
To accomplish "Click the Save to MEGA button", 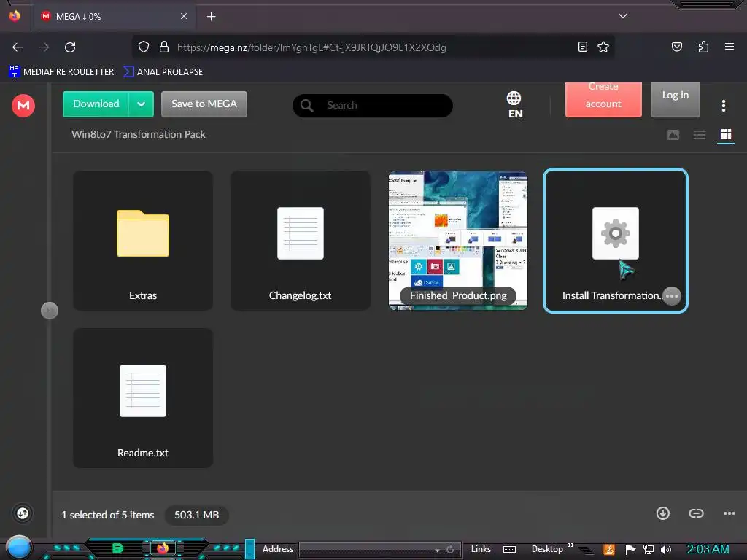I will [x=204, y=104].
